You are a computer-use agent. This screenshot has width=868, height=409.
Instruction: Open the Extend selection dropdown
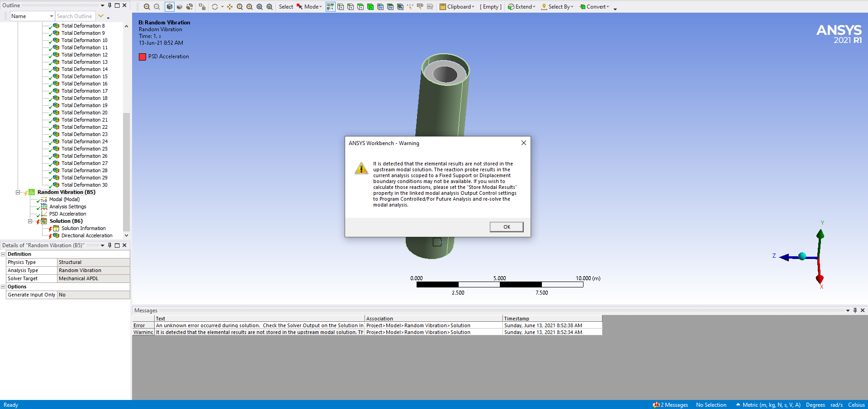pos(522,7)
